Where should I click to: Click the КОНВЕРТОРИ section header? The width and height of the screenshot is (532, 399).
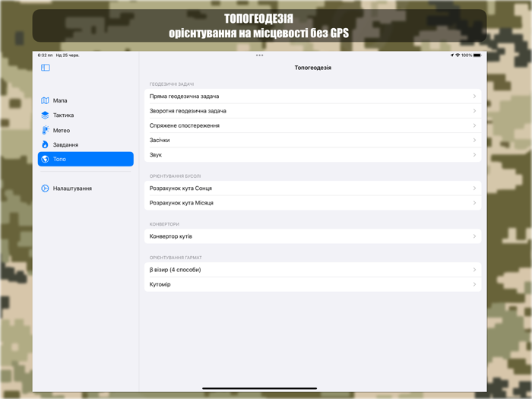click(x=164, y=224)
